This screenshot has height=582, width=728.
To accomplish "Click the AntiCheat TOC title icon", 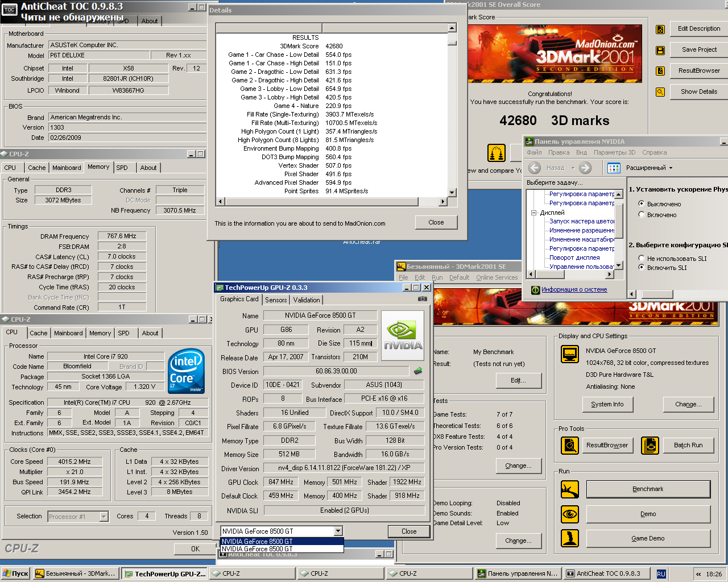I will tap(10, 10).
